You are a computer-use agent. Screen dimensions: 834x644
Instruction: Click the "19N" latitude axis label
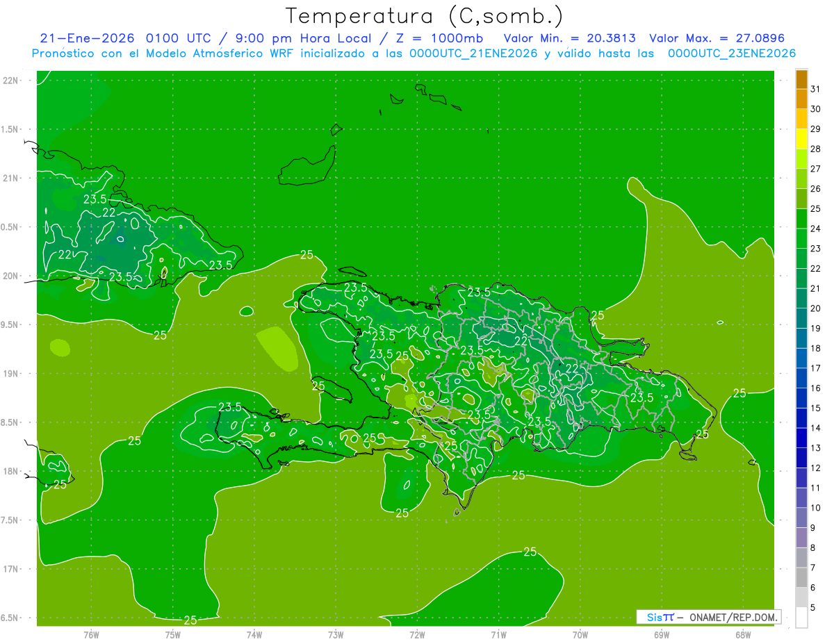click(x=10, y=374)
